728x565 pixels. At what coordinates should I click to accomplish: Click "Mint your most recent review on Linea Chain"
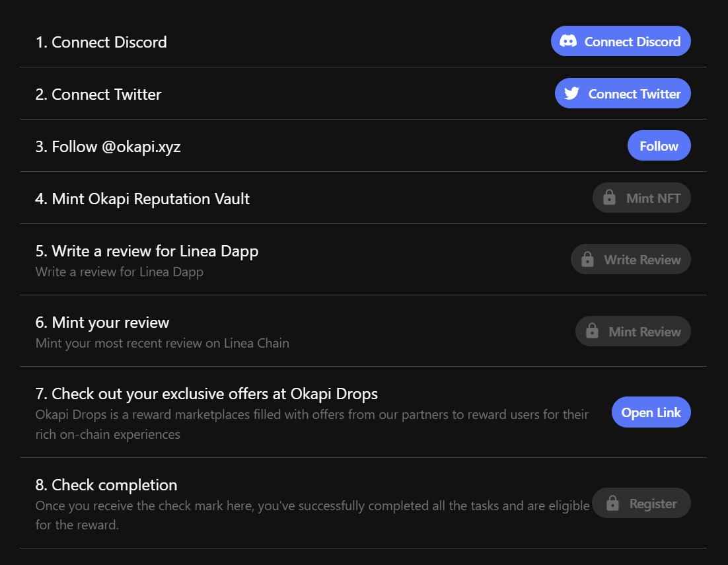[x=162, y=343]
